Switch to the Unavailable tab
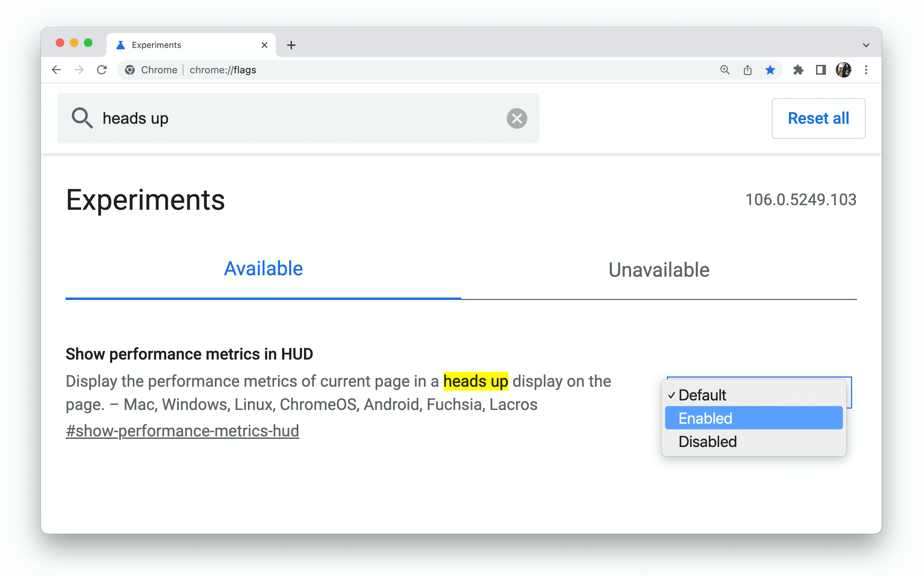The width and height of the screenshot is (924, 576). pos(657,269)
